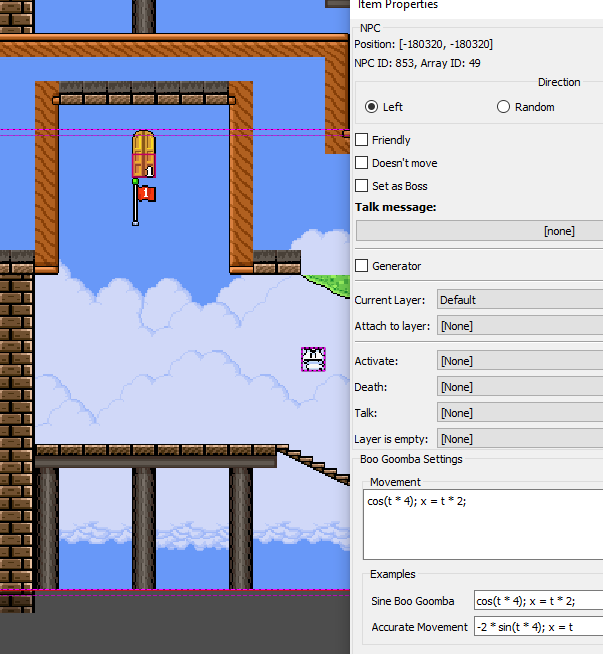The height and width of the screenshot is (654, 603).
Task: Click the Position: [-180320, -180320] text
Action: tap(423, 44)
